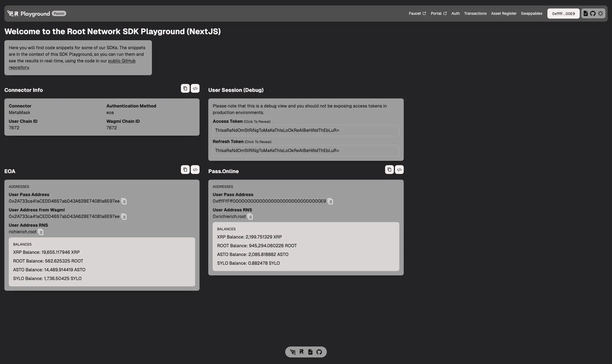Copy the EOA section snippet
Viewport: 612px width, 364px height.
pyautogui.click(x=185, y=170)
